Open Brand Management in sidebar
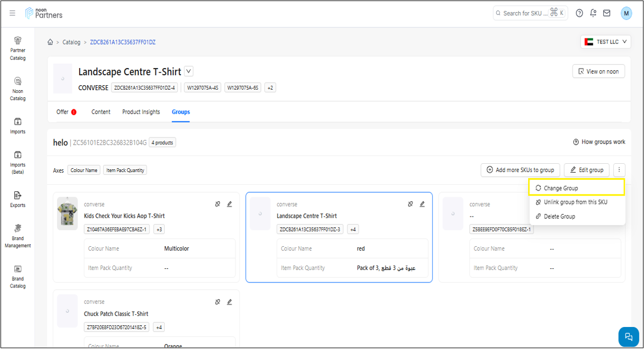 [18, 236]
